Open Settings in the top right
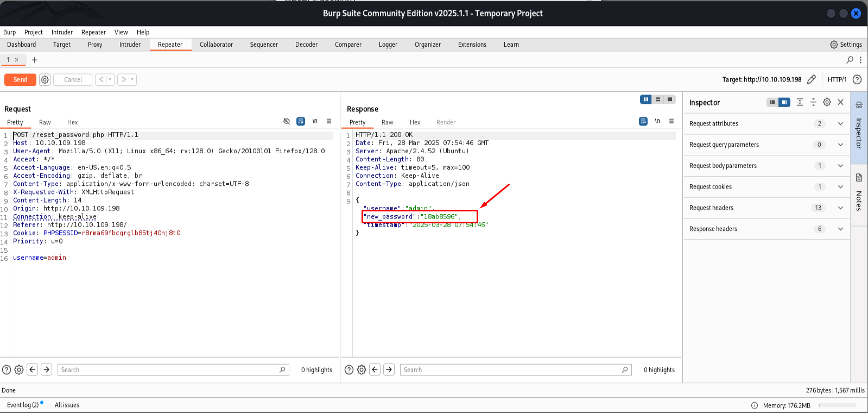 point(846,45)
